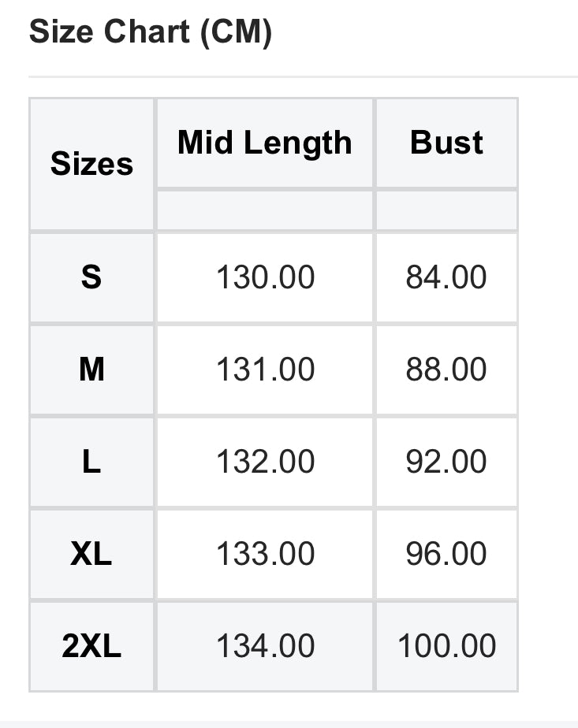Click the 132.00 mid length value
The image size is (578, 728).
tap(265, 462)
